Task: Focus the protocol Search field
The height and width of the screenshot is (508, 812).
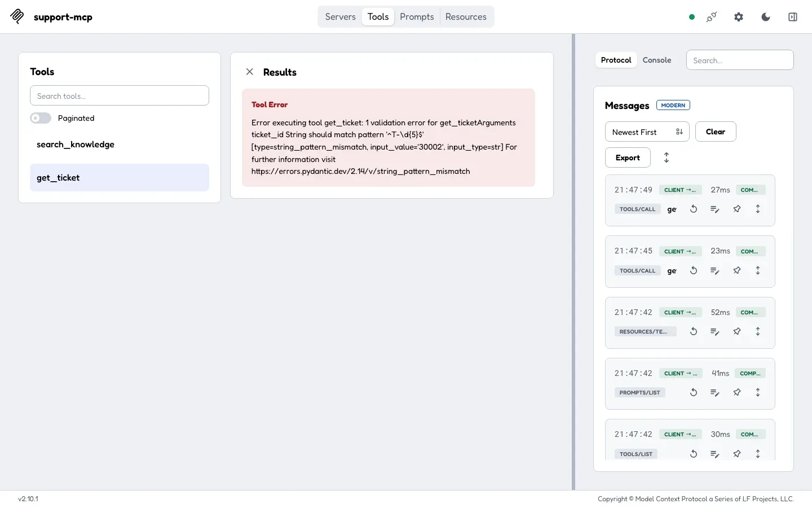Action: [740, 60]
